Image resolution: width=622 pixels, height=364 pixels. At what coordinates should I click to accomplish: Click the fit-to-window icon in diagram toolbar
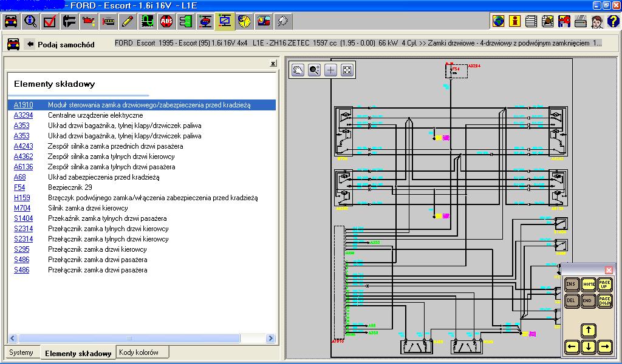click(x=347, y=70)
